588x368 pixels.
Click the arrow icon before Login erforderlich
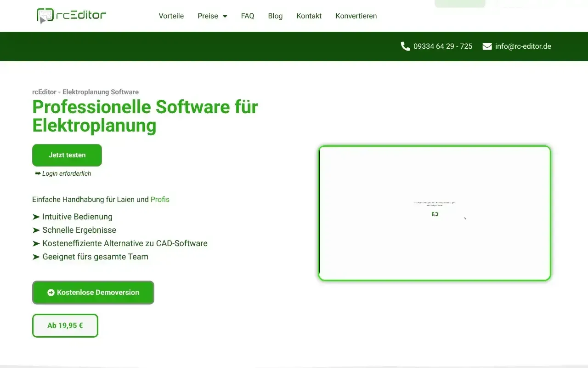38,173
